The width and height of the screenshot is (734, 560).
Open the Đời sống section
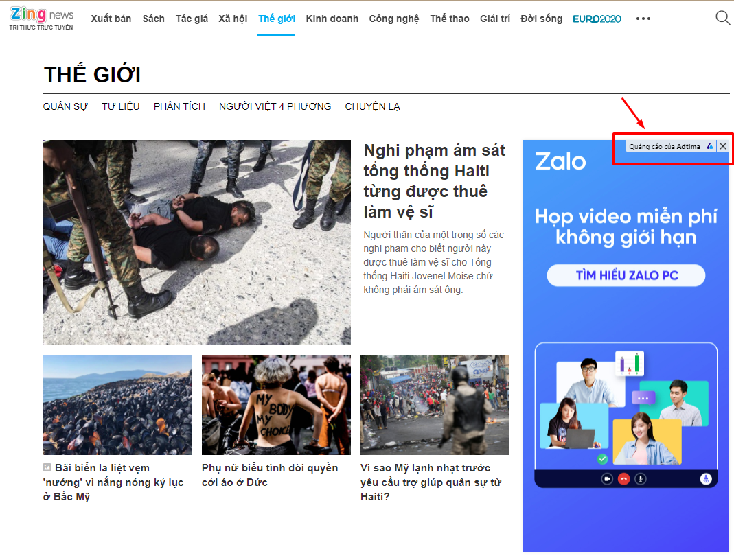(x=541, y=19)
